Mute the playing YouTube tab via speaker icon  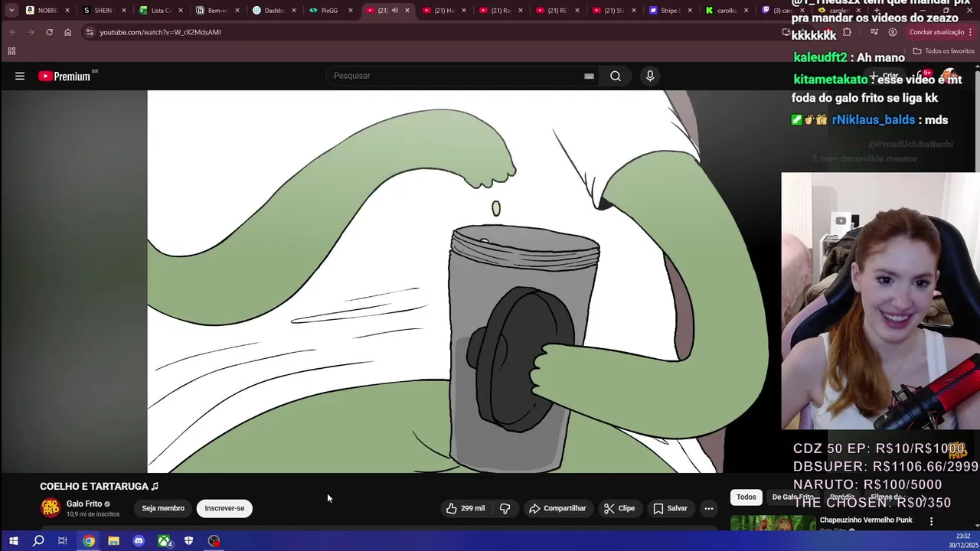[395, 11]
